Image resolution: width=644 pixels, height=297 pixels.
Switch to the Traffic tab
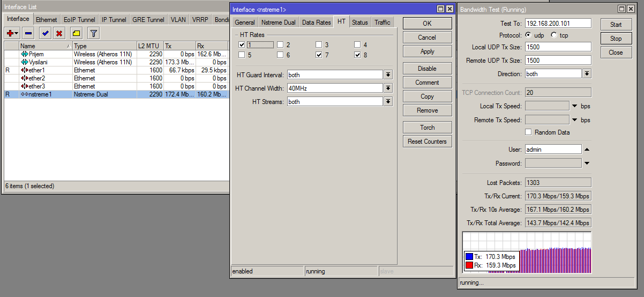point(383,23)
